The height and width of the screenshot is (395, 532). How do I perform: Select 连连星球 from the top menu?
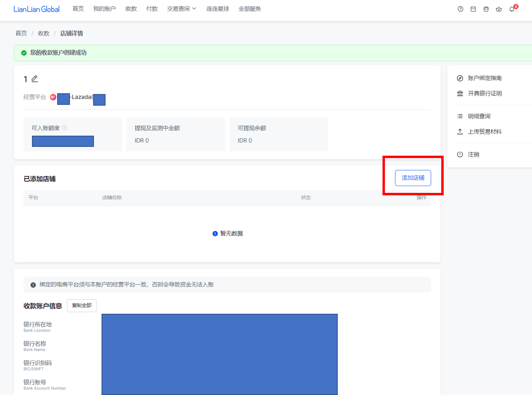[x=217, y=9]
